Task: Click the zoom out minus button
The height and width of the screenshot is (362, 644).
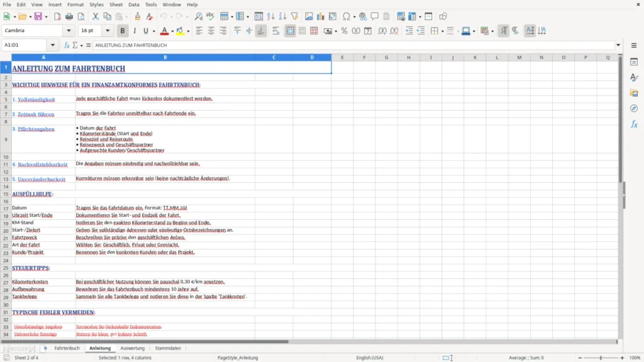Action: pyautogui.click(x=580, y=358)
